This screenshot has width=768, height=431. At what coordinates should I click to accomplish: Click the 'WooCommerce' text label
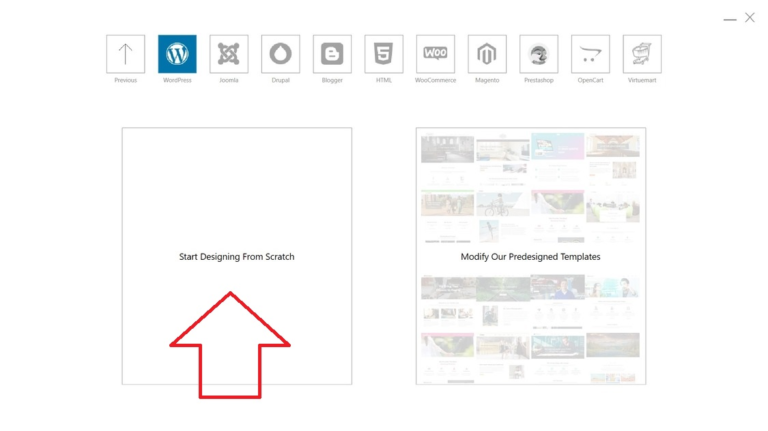[435, 80]
